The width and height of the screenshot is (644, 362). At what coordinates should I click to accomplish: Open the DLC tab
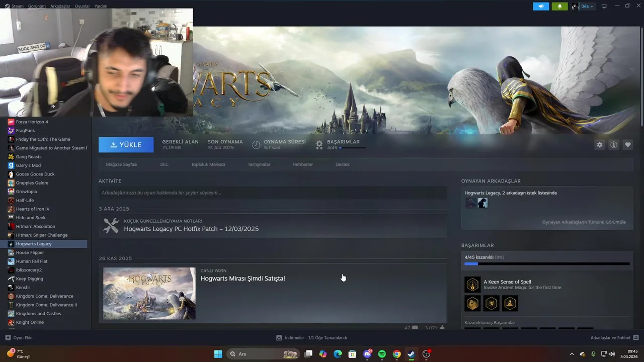[x=164, y=164]
